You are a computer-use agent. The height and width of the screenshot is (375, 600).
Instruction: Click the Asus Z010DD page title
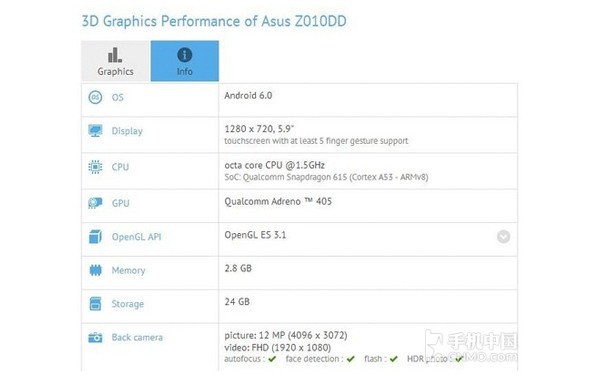[x=214, y=21]
